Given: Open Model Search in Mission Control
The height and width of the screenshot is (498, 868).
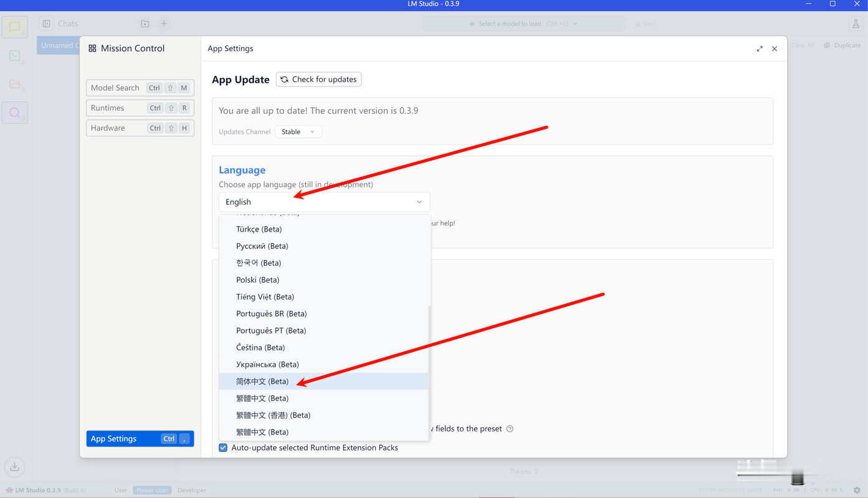Looking at the screenshot, I should (x=140, y=88).
